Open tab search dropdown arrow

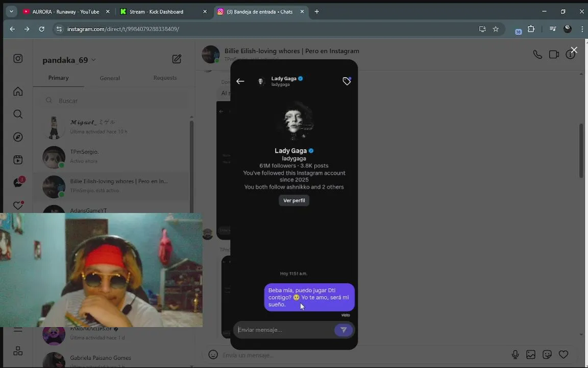(11, 12)
